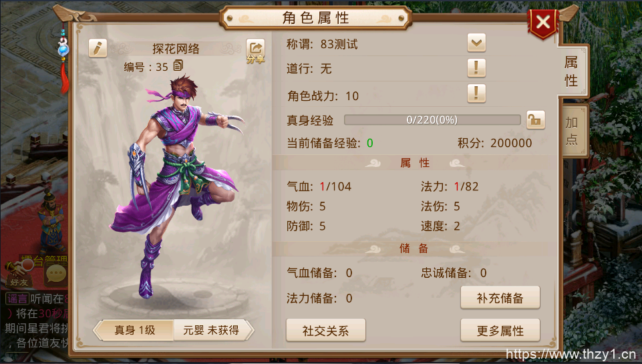642x364 pixels.
Task: Click the 补充储备 button
Action: 500,298
